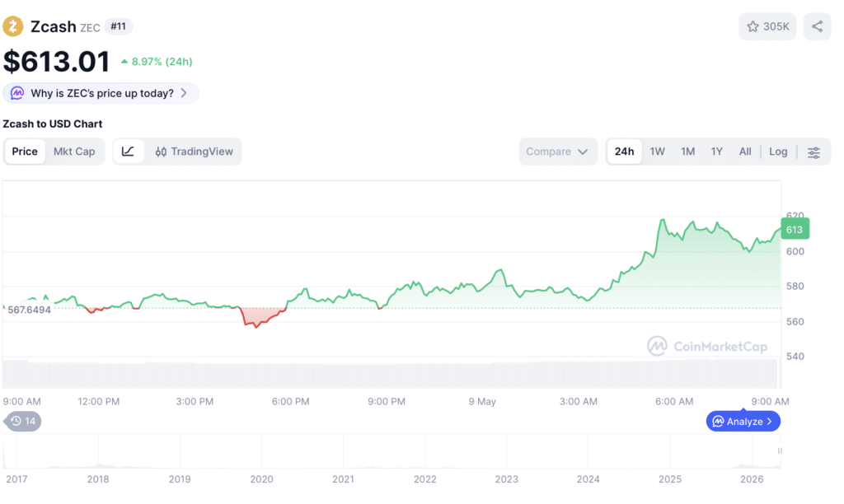Switch to the Mkt Cap tab
The image size is (844, 504).
click(x=74, y=152)
